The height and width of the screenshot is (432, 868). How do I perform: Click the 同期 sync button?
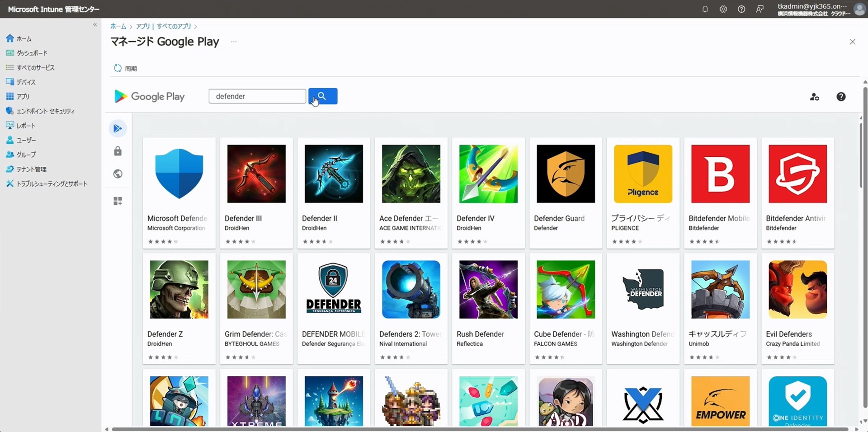pos(125,68)
